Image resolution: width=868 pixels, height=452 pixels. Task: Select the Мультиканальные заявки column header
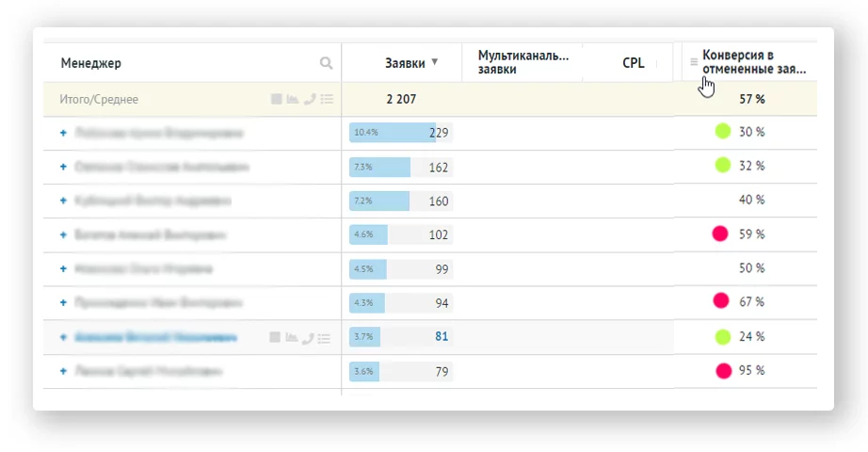coord(523,62)
